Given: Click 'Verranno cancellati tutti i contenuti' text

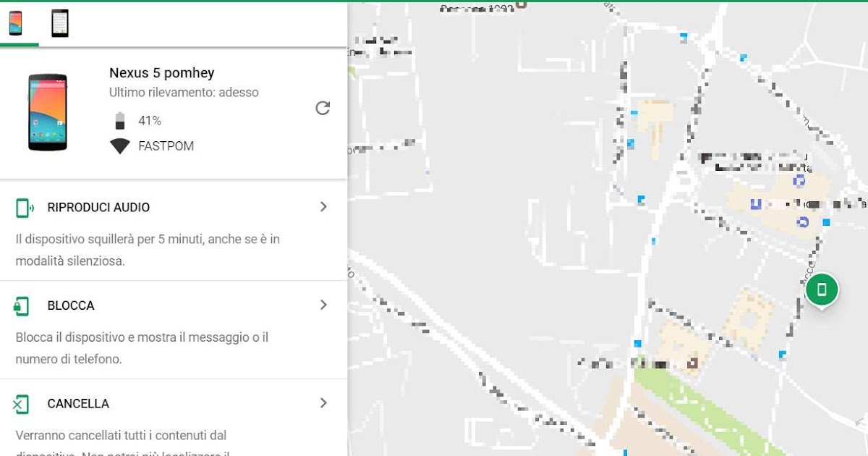Looking at the screenshot, I should (x=121, y=436).
